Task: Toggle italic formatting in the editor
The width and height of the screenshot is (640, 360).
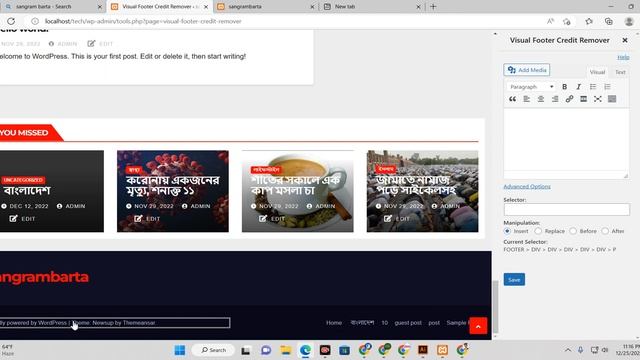Action: [x=578, y=87]
